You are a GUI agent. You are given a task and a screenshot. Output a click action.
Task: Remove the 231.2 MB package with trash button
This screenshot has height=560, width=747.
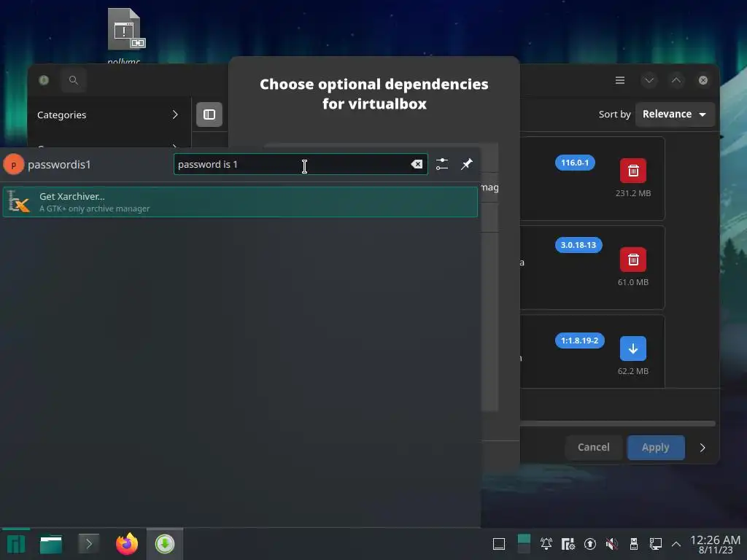pos(633,171)
